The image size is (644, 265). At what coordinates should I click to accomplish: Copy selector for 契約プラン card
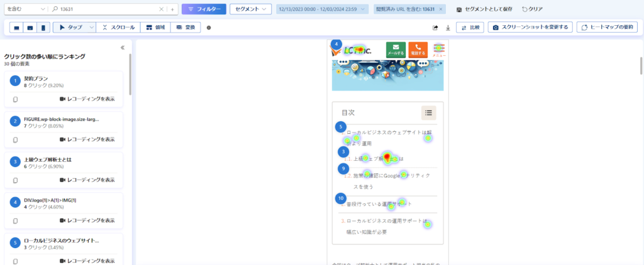15,99
